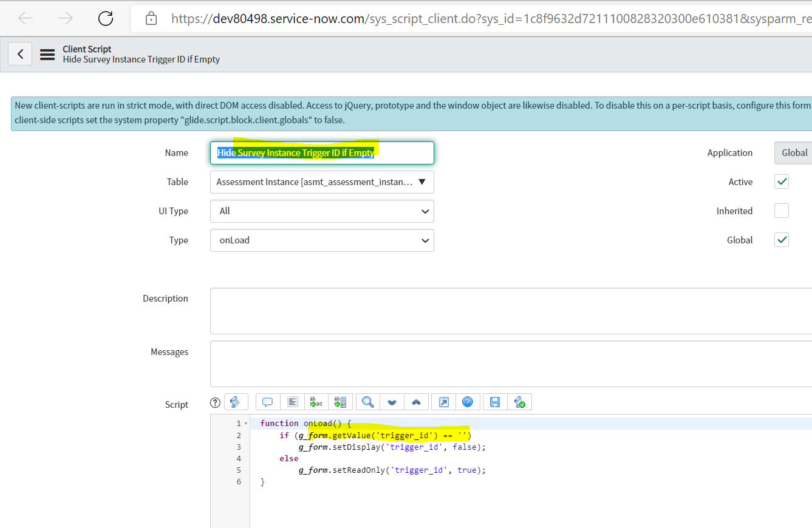Open Script field help question mark
Viewport: 812px width, 528px height.
pos(215,402)
